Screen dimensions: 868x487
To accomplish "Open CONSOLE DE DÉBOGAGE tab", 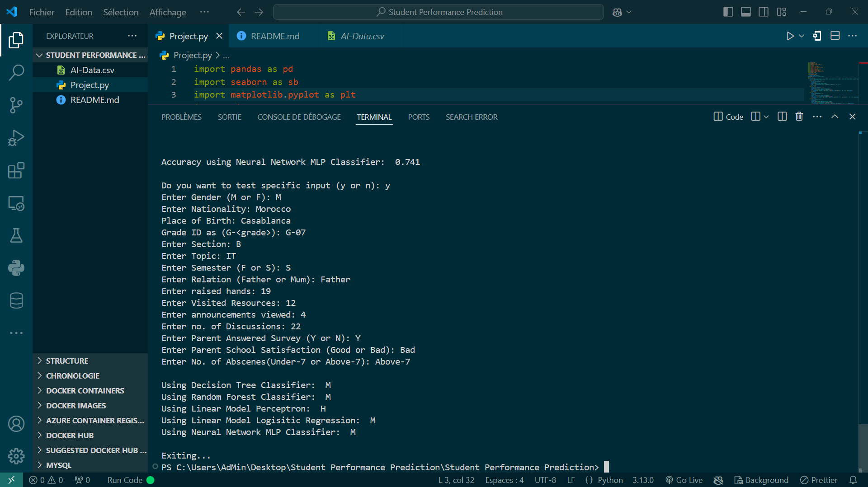I will (x=299, y=117).
